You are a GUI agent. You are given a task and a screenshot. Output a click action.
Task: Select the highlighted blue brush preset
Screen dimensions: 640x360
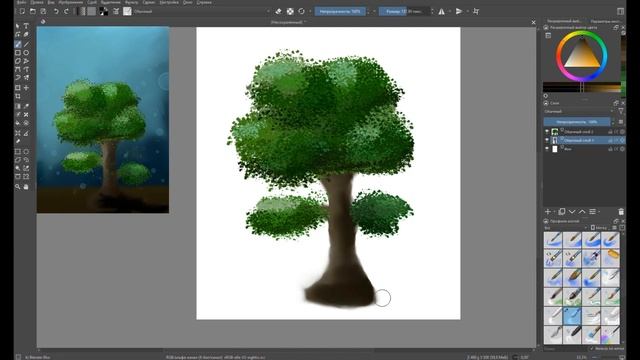[x=572, y=316]
